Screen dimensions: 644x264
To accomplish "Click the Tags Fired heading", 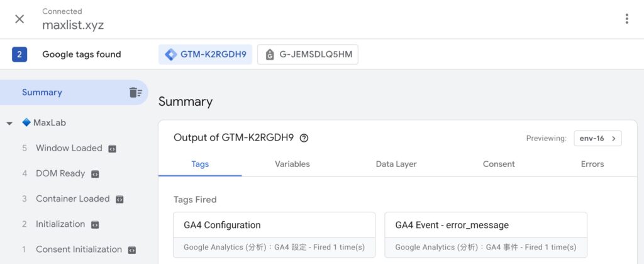I will [195, 200].
